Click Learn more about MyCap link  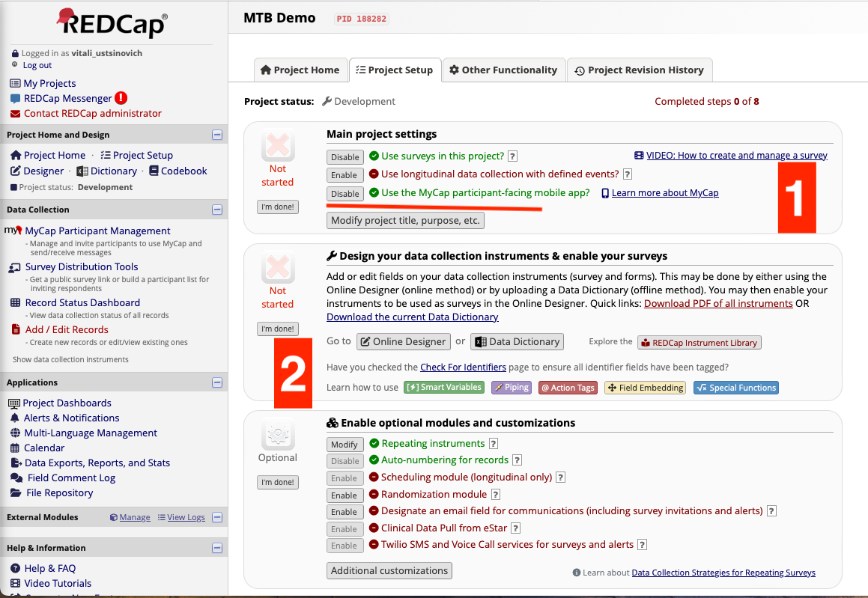pyautogui.click(x=665, y=193)
